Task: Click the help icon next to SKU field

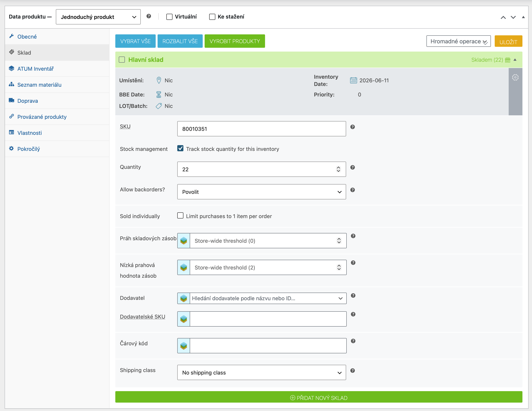Action: 352,127
